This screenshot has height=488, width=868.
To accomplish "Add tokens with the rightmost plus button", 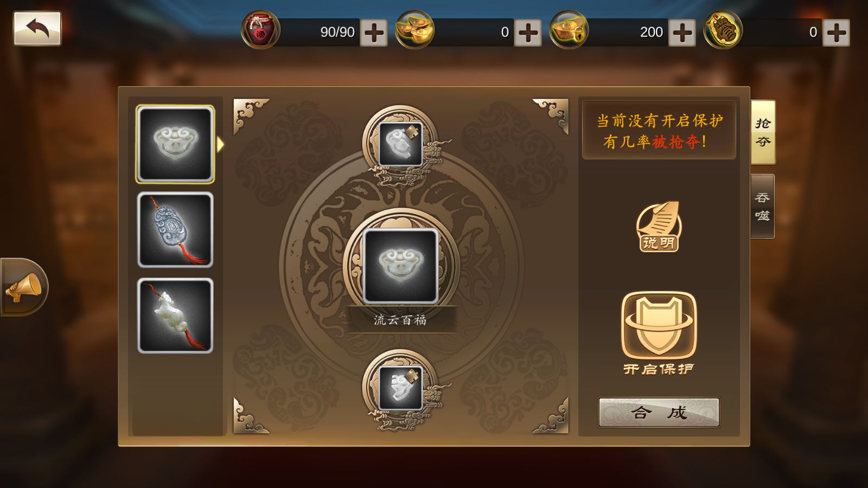I will tap(836, 33).
